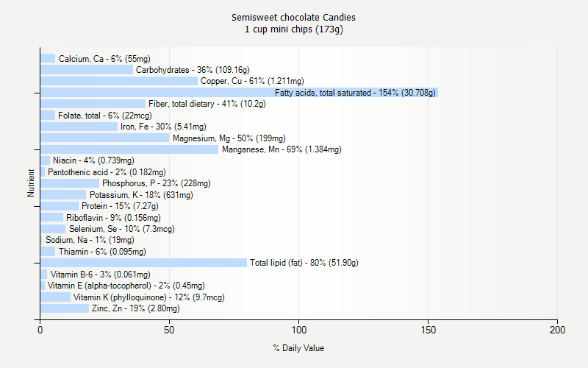This screenshot has width=588, height=368.
Task: Click the Manganese, Mn bar
Action: click(x=129, y=149)
